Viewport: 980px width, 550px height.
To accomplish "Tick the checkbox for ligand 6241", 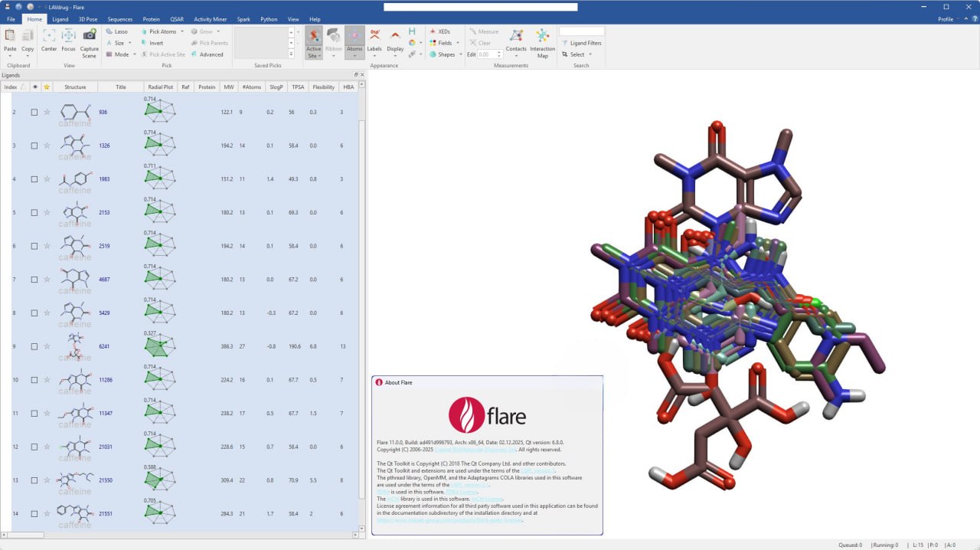I will (x=34, y=346).
